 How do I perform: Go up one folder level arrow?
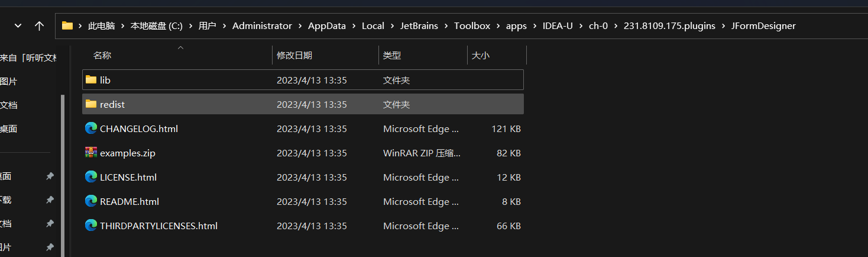pyautogui.click(x=40, y=26)
